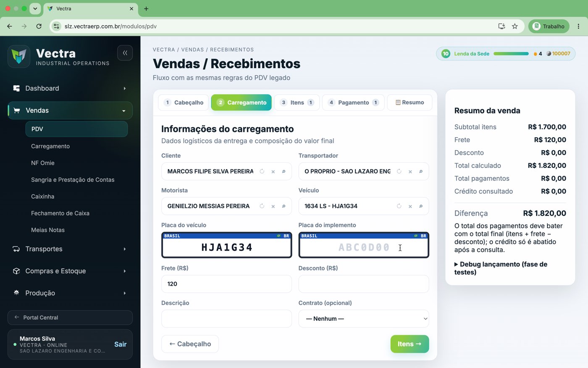Click the Compras e Estoque box icon

pyautogui.click(x=16, y=271)
